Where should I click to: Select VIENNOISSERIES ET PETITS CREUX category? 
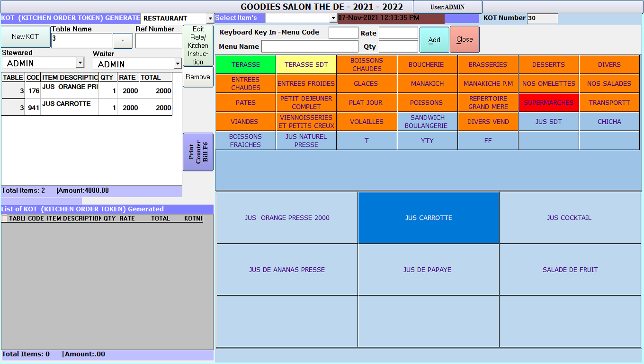click(x=306, y=121)
